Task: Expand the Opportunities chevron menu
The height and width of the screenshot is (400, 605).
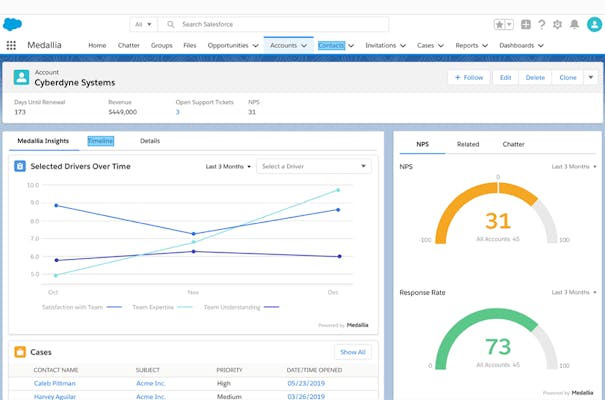Action: point(255,46)
